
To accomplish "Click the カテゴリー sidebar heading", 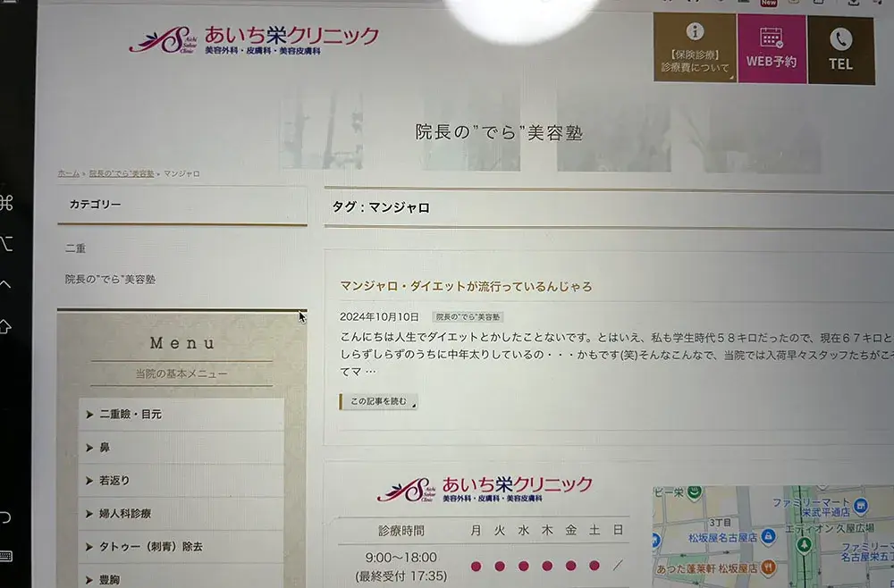I will coord(96,204).
